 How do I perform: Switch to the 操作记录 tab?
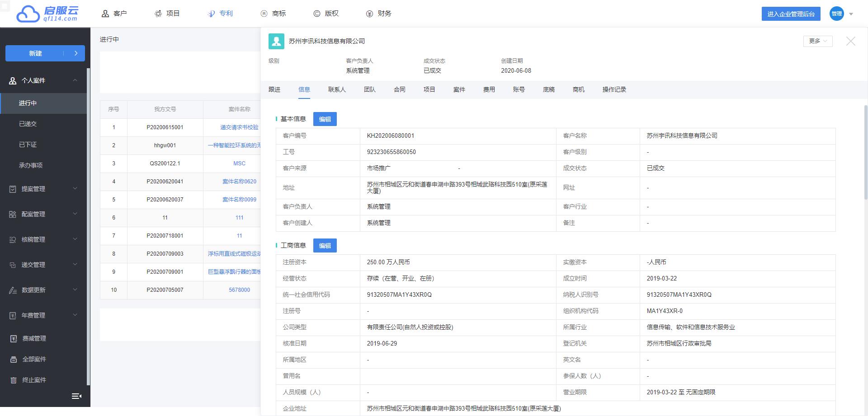point(614,89)
